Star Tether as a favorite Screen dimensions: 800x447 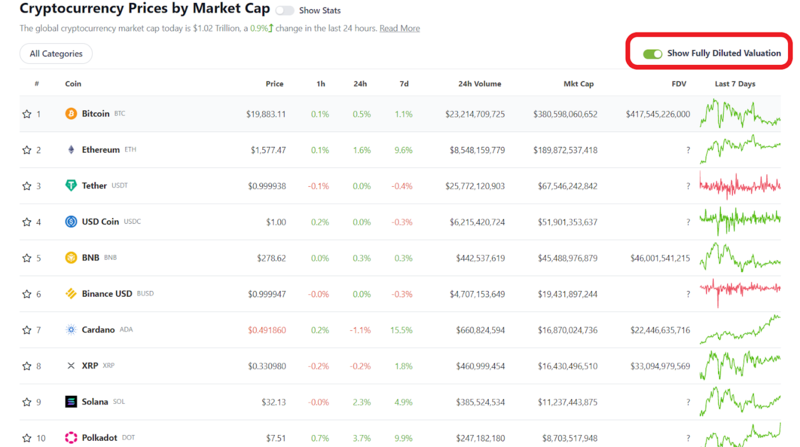tap(27, 186)
